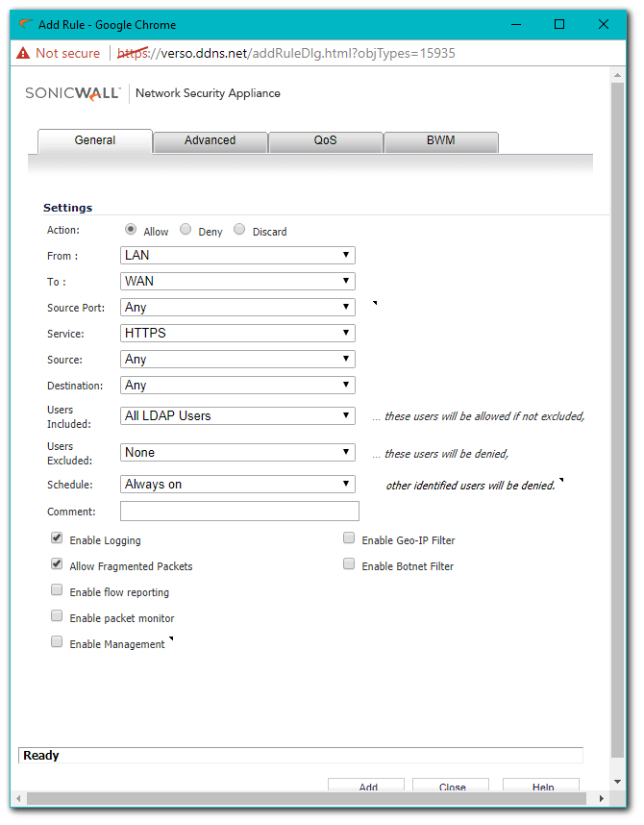
Task: Switch to the Advanced tab
Action: tap(210, 140)
